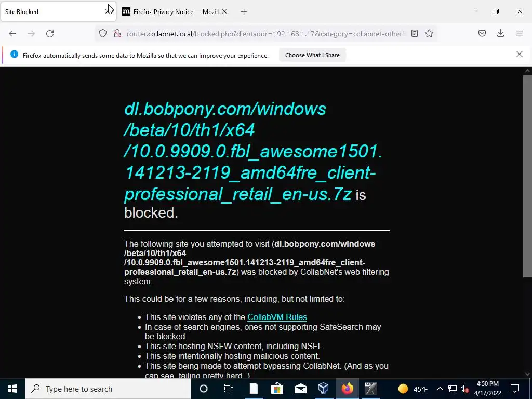Toggle Reader View in the address bar
Viewport: 532px width, 399px height.
[414, 33]
